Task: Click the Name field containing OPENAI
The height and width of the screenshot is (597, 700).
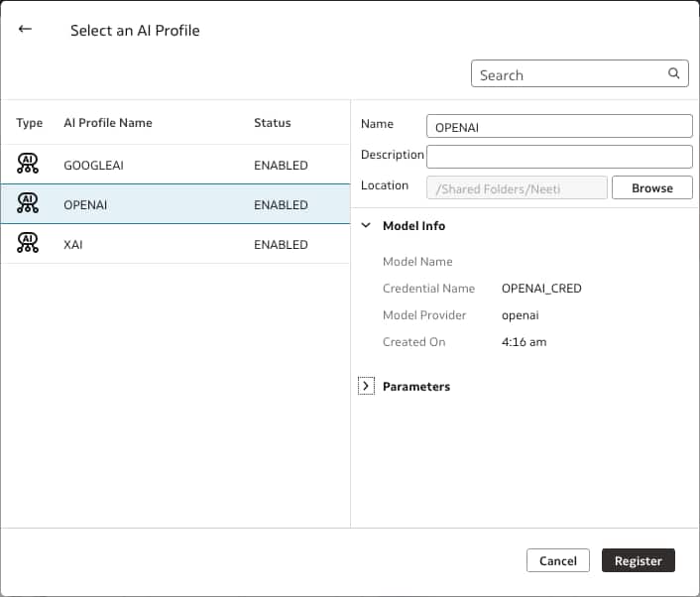Action: click(x=559, y=126)
